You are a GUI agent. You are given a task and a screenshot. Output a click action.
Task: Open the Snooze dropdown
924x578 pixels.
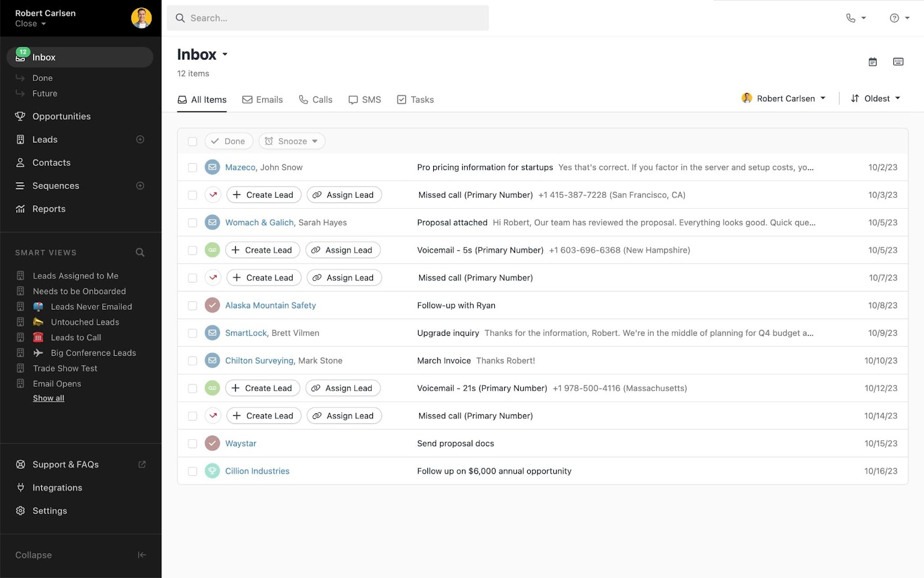(291, 140)
